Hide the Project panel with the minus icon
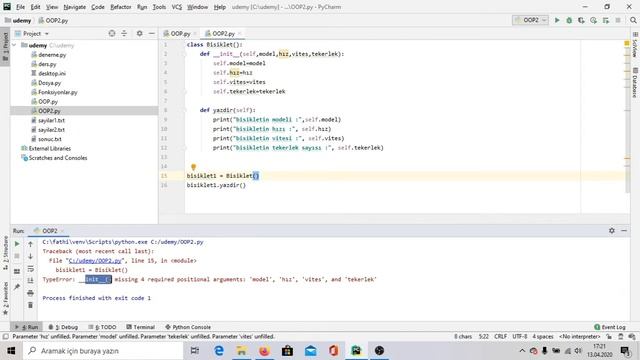The height and width of the screenshot is (360, 640). pyautogui.click(x=152, y=33)
